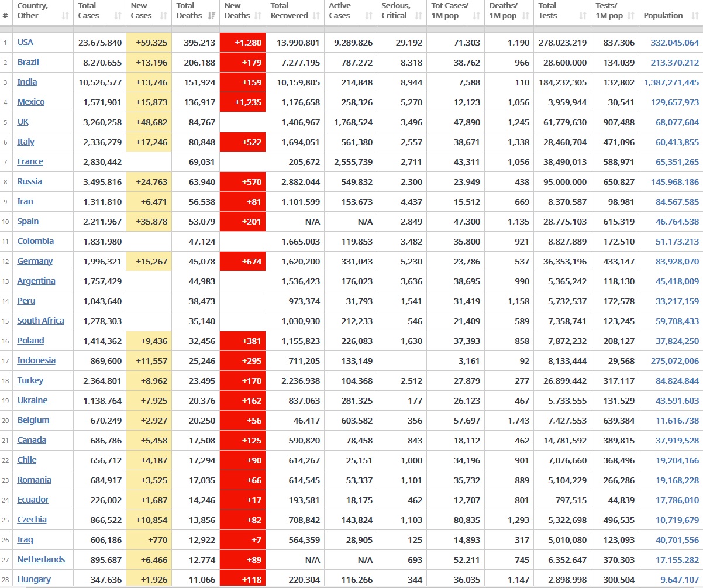This screenshot has width=703, height=588.
Task: Open the Belgium country link
Action: coord(33,420)
